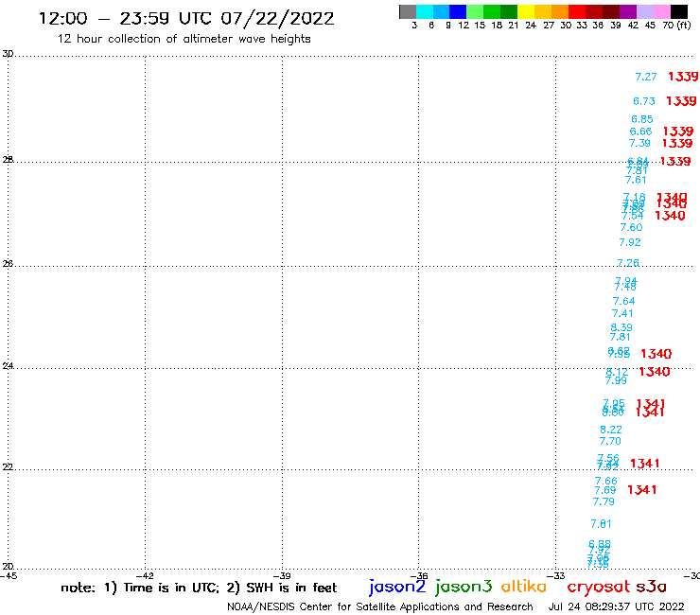Image resolution: width=700 pixels, height=615 pixels.
Task: Click the timestamp "Jul 24 08:29:37 UTC 2022"
Action: click(x=616, y=606)
